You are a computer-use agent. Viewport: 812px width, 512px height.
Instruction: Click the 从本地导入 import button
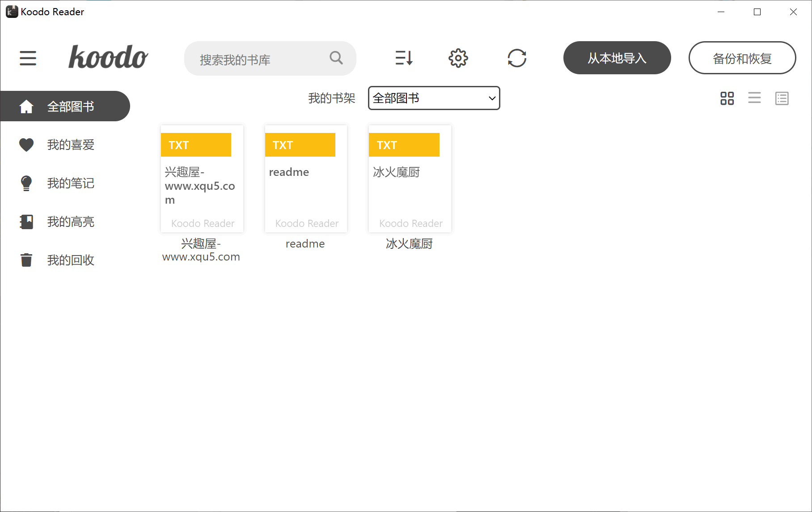point(617,58)
